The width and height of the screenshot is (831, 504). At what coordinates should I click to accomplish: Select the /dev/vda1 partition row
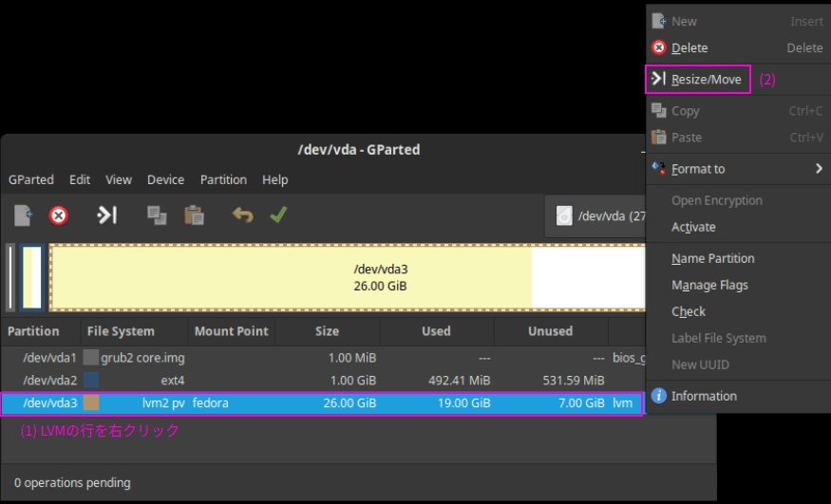(323, 358)
